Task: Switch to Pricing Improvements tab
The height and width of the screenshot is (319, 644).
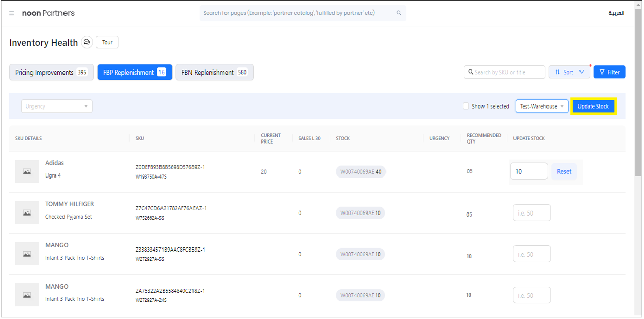Action: point(51,73)
